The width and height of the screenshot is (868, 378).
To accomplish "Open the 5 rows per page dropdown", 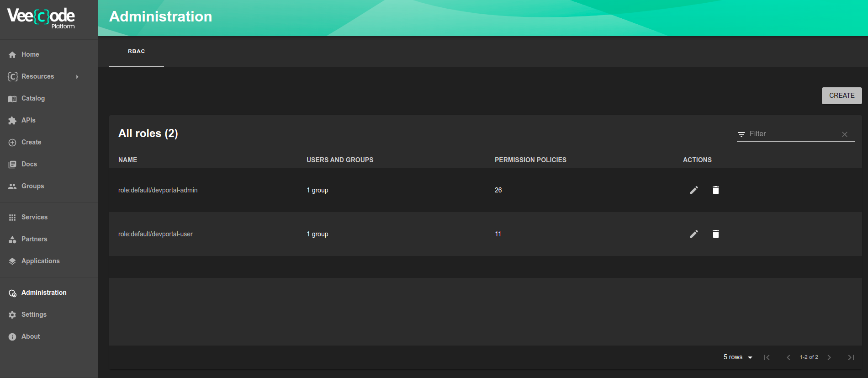I will tap(737, 357).
